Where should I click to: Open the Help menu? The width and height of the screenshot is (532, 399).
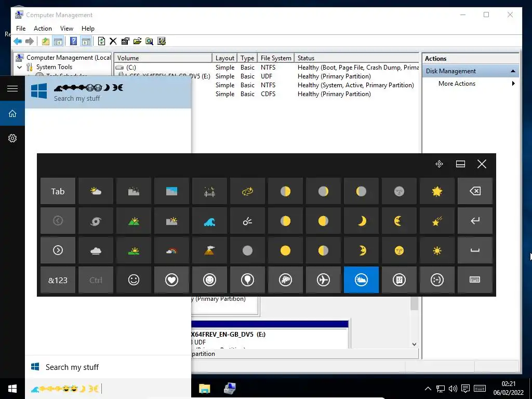coord(88,29)
